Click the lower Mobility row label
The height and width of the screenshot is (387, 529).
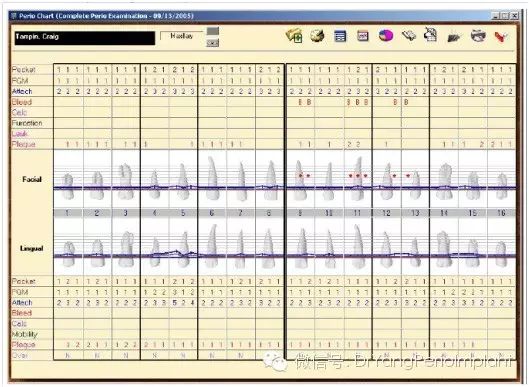coord(25,334)
